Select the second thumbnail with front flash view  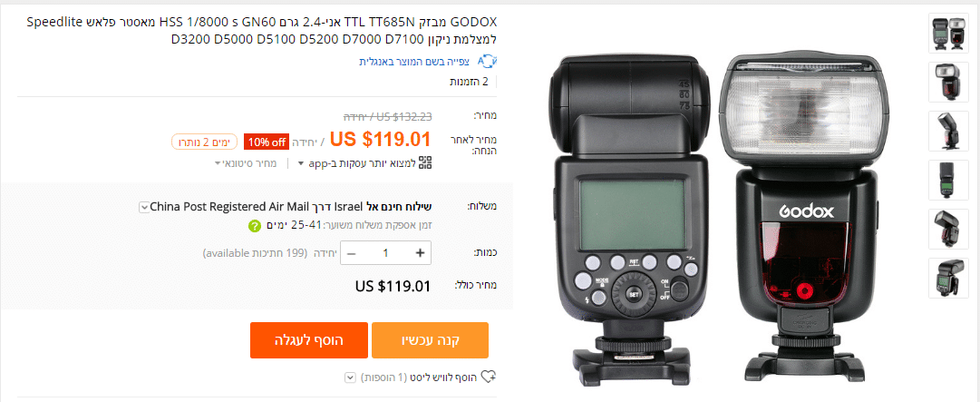948,82
